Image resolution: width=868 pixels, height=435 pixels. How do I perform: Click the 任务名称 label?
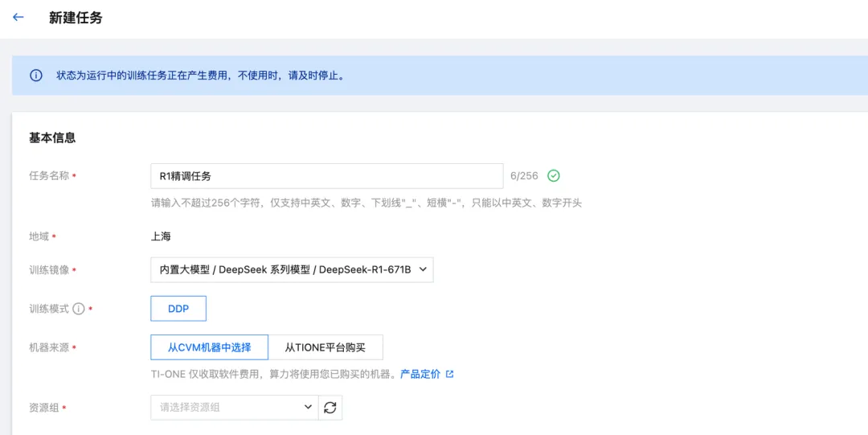pyautogui.click(x=49, y=175)
